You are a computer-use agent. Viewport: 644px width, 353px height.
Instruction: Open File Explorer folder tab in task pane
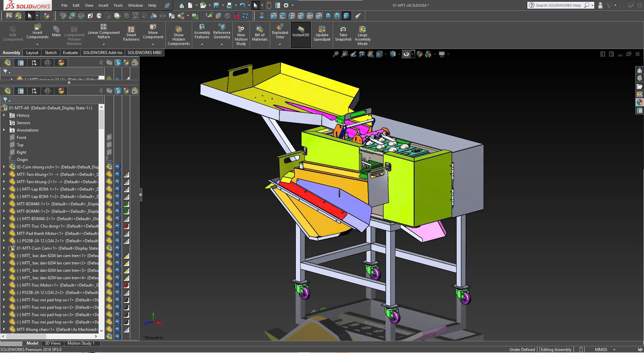coord(640,86)
